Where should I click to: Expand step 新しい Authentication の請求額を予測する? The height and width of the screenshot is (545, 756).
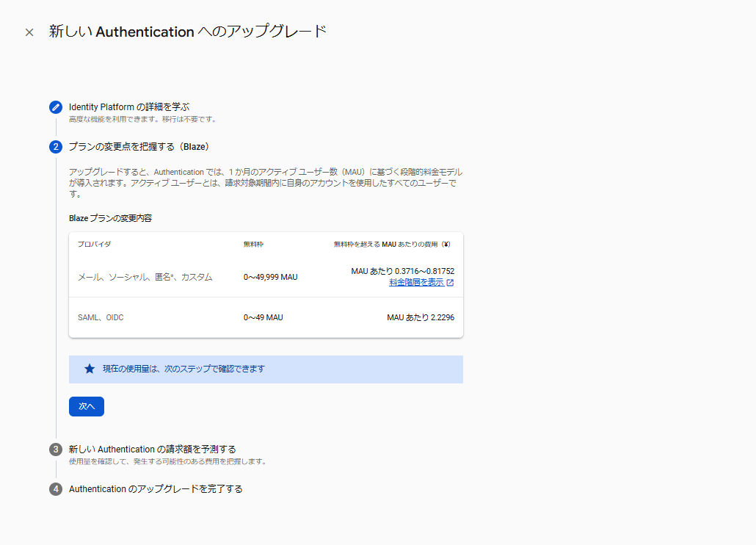(153, 450)
